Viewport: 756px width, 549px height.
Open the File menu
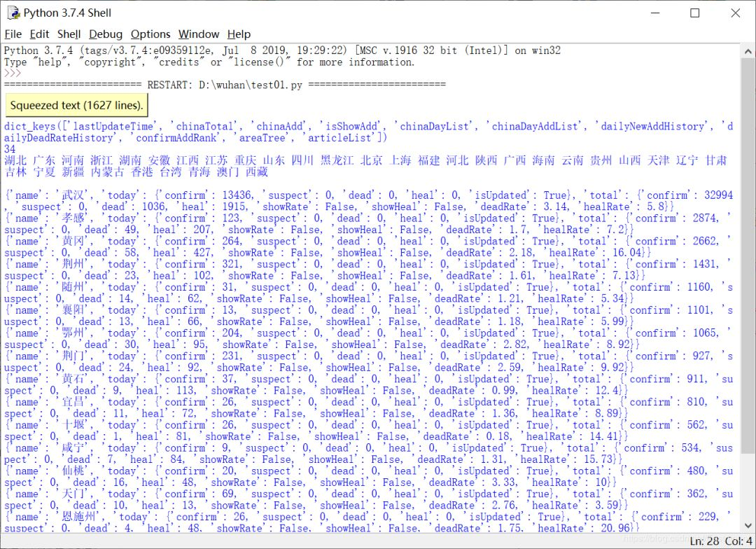click(x=13, y=34)
